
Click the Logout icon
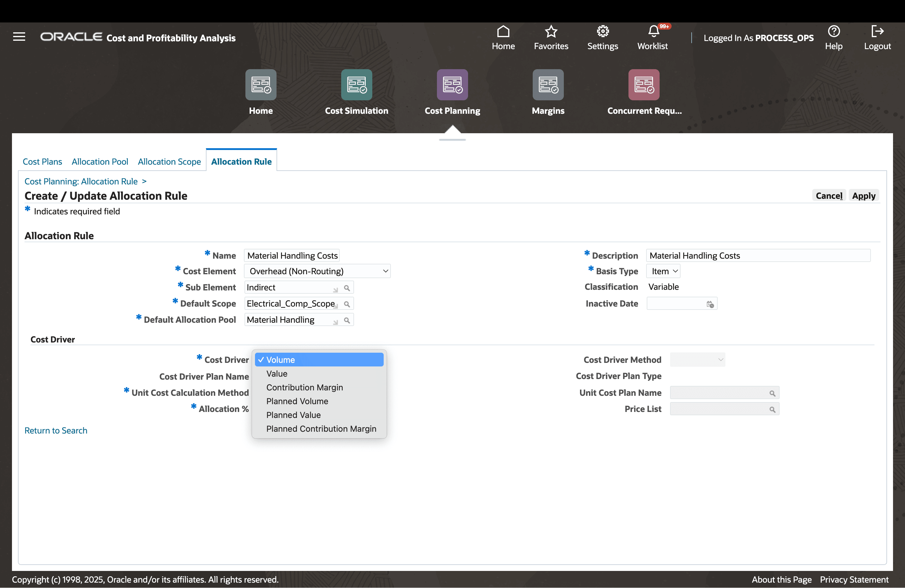click(877, 31)
